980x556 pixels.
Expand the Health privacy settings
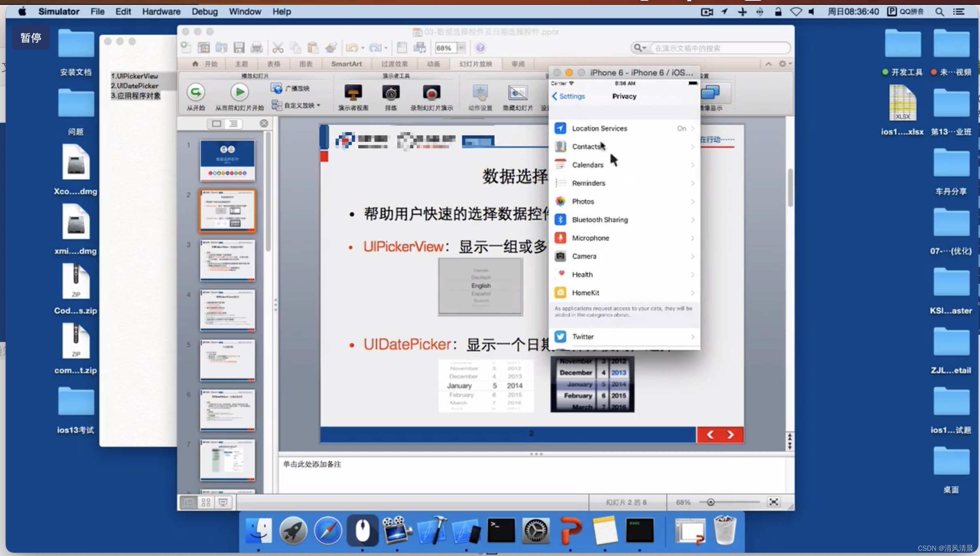point(624,274)
